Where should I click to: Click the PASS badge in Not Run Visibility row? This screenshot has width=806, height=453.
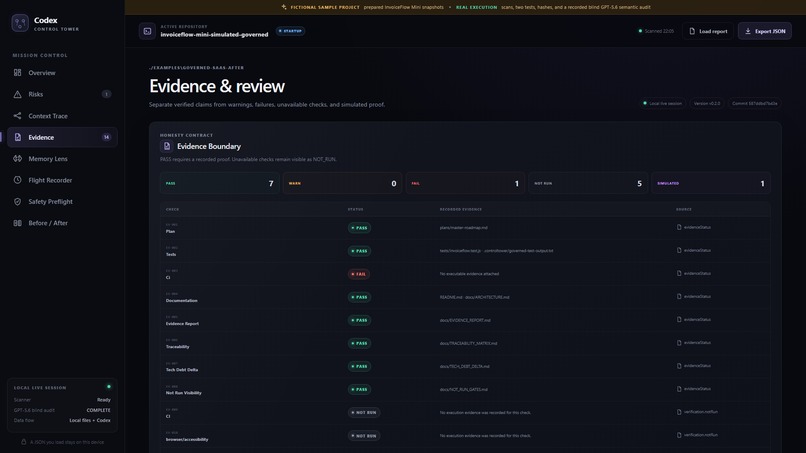359,389
